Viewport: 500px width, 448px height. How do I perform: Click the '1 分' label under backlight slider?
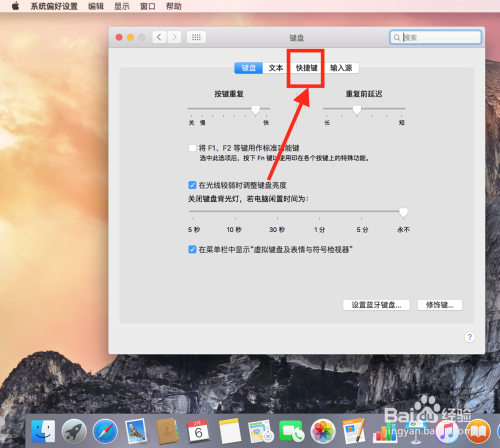[319, 230]
